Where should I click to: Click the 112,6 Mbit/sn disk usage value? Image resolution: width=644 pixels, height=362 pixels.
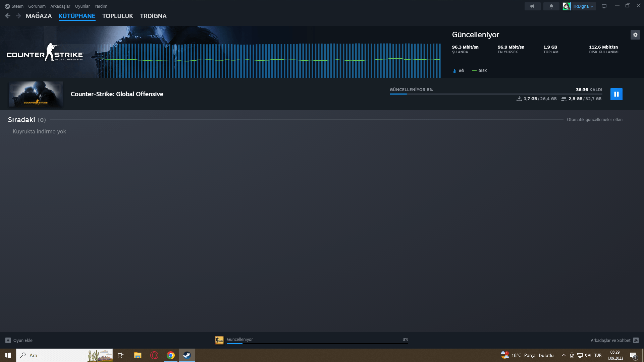[x=603, y=47]
